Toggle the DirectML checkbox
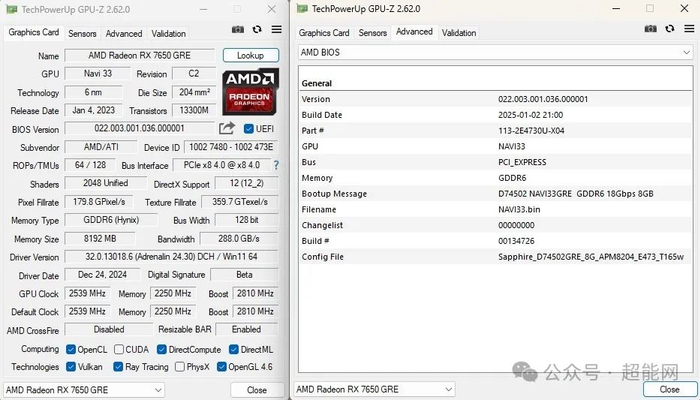 [233, 349]
